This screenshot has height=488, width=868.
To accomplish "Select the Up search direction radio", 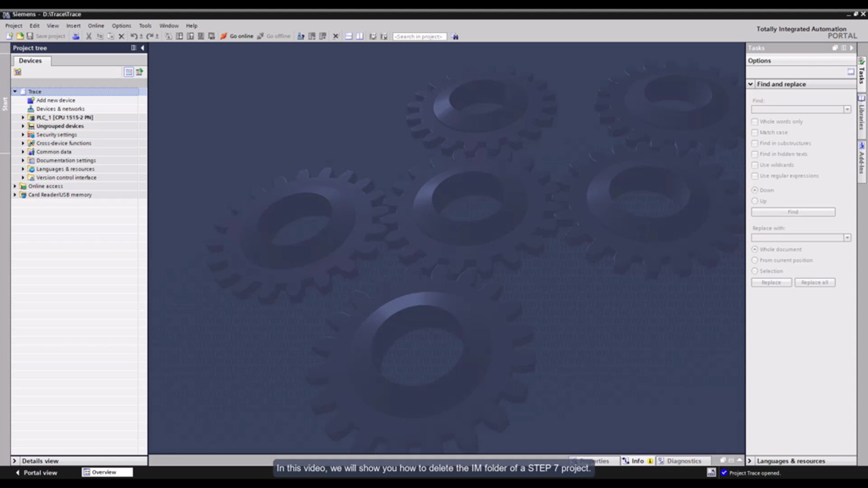I will pos(755,201).
